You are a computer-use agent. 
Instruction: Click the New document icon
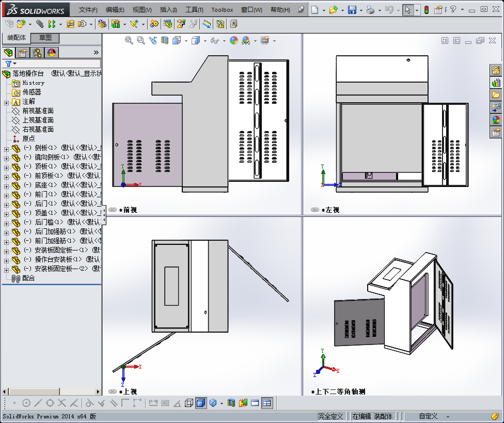(x=314, y=10)
